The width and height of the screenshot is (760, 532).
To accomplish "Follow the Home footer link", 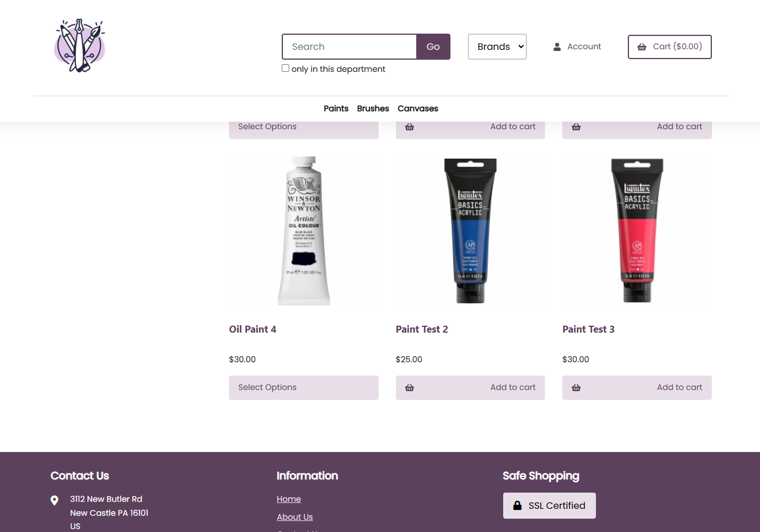I will click(x=289, y=499).
